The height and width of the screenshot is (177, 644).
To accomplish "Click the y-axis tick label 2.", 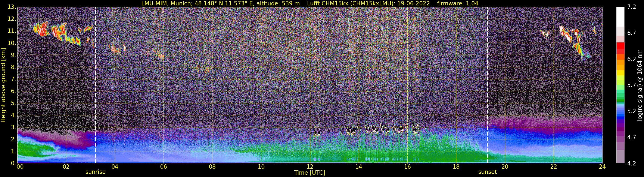I will pos(13,139).
